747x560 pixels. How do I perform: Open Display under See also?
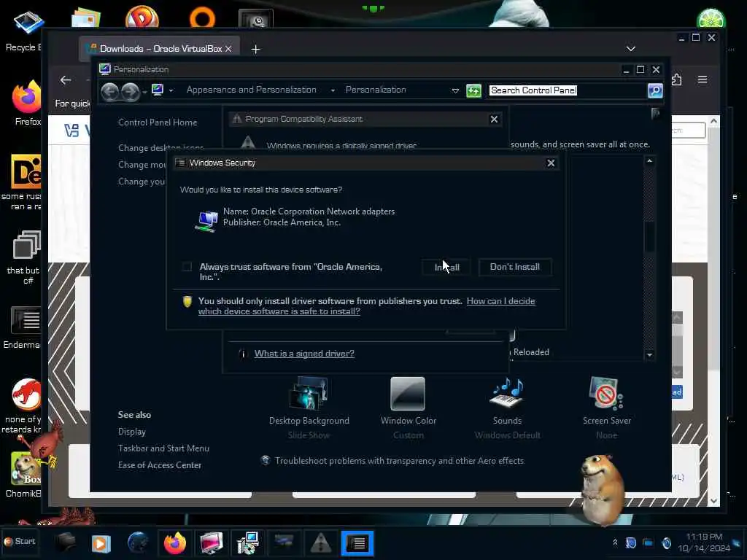point(132,432)
